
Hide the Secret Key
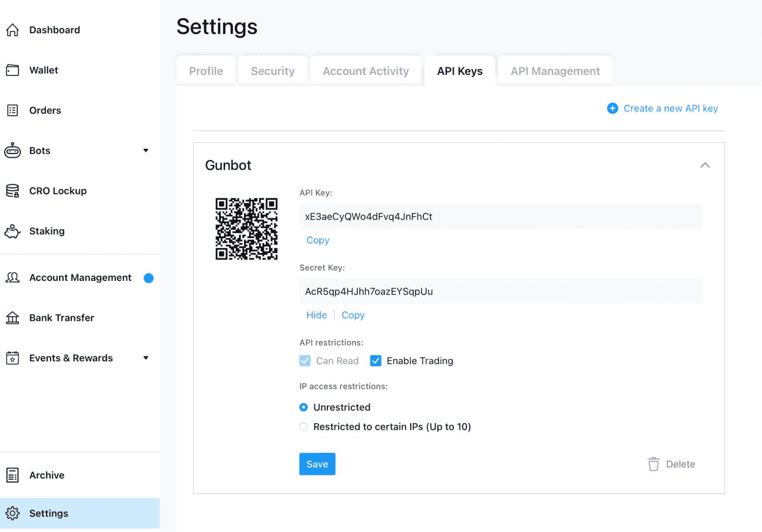coord(317,315)
